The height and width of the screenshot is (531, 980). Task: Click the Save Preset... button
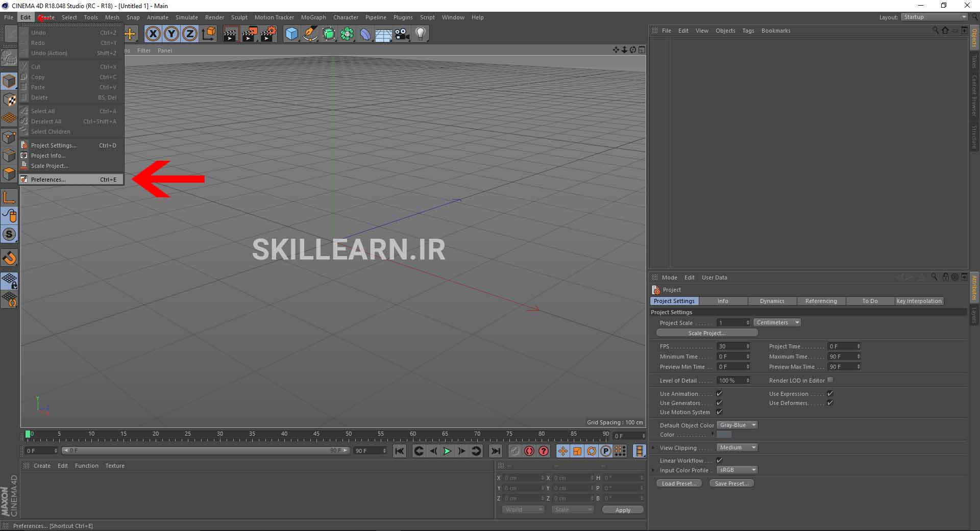point(731,484)
